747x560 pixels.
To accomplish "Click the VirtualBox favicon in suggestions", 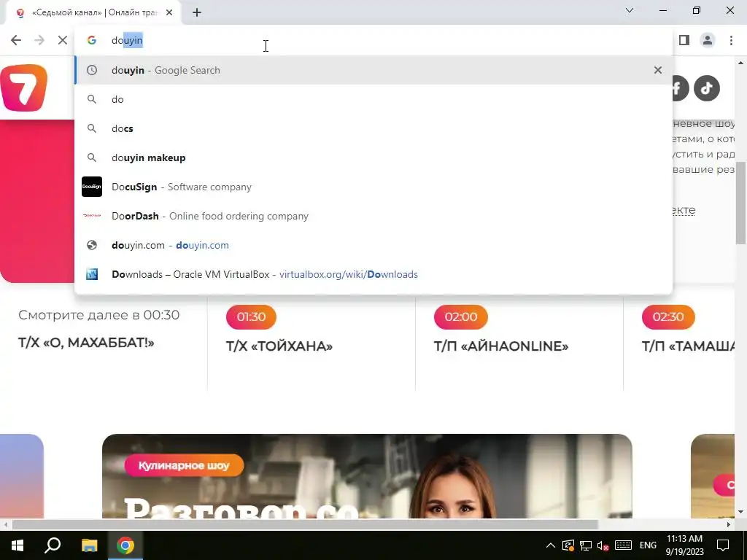I will pos(92,274).
